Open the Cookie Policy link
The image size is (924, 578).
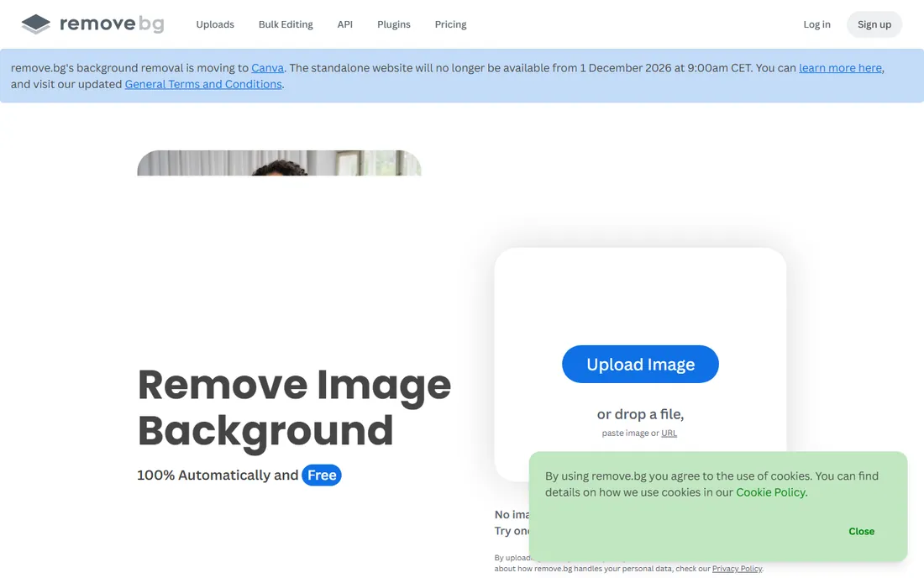click(771, 492)
